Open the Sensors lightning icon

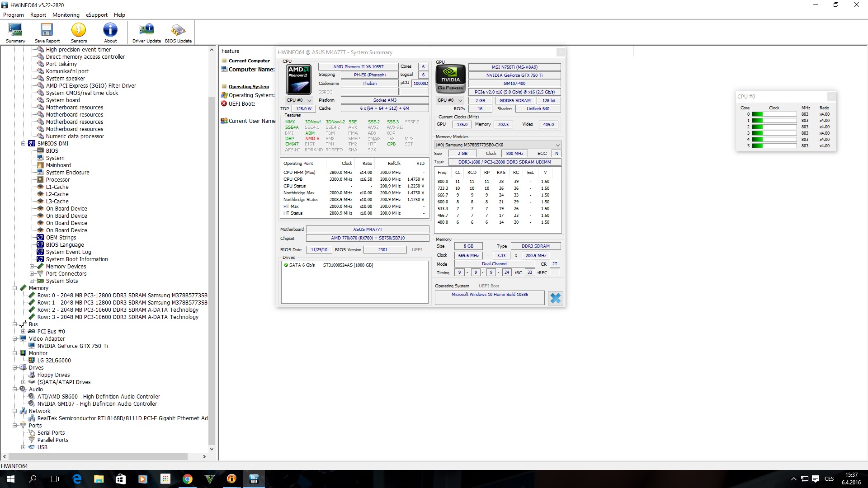[x=79, y=33]
